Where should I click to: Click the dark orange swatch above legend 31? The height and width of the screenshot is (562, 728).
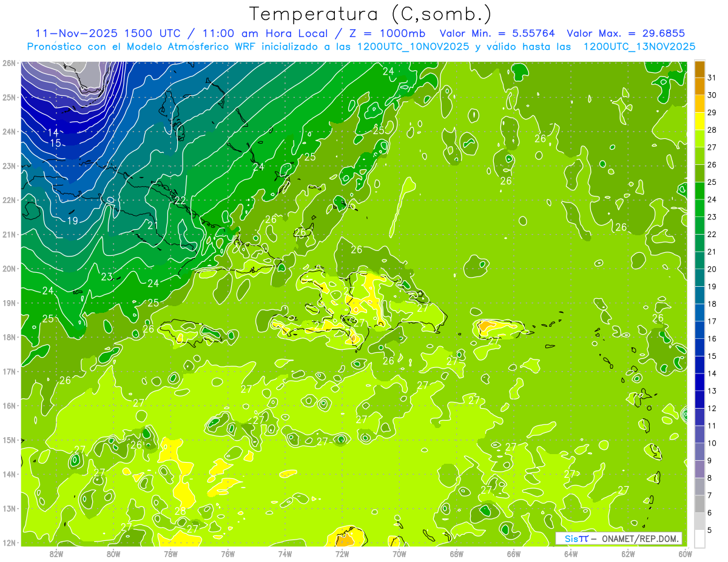pyautogui.click(x=699, y=69)
